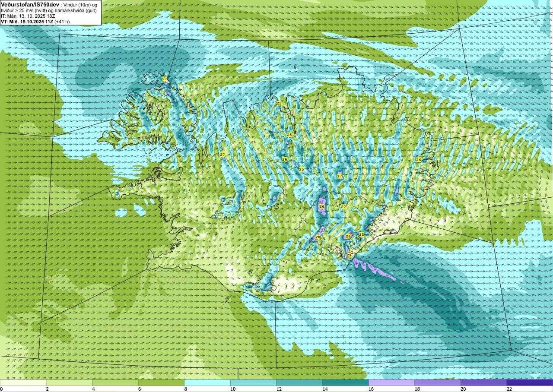The image size is (553, 392).
Task: Click the legend scale number 22
Action: pos(510,389)
